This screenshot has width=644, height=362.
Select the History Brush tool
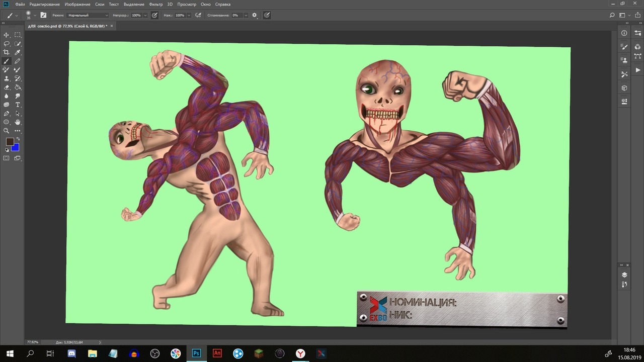point(18,78)
